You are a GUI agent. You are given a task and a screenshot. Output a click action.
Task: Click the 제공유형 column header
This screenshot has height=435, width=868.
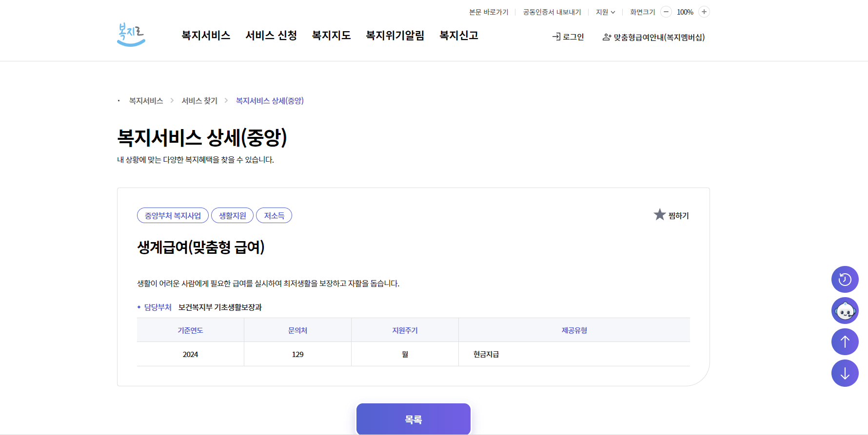574,330
